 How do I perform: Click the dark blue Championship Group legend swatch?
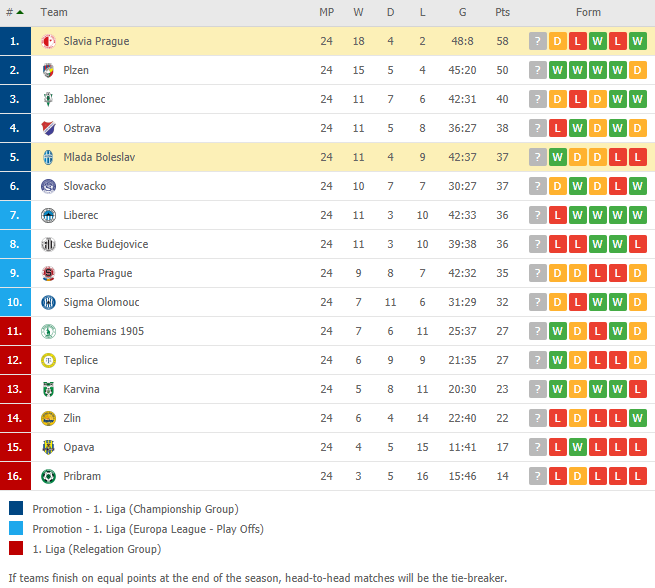15,508
